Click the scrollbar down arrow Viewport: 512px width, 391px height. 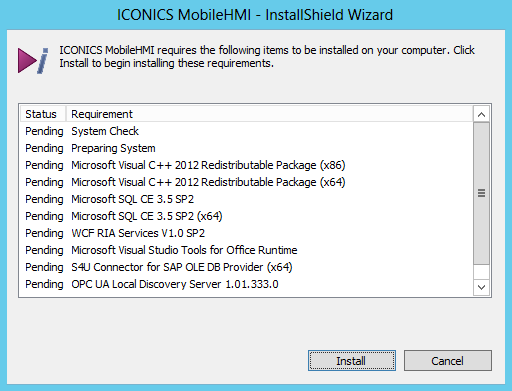click(x=481, y=287)
